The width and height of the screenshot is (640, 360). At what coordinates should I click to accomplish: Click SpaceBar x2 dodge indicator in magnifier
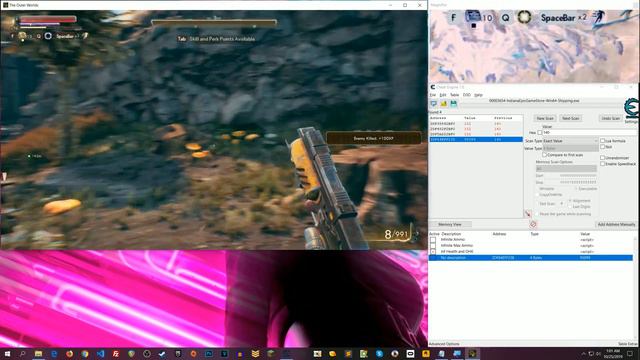tap(564, 18)
